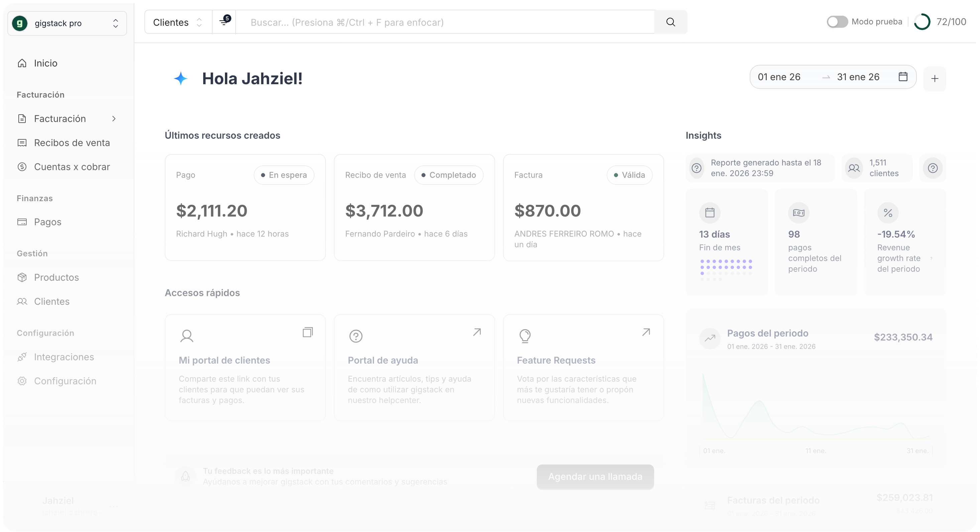
Task: Toggle Modo prueba on
Action: 837,22
